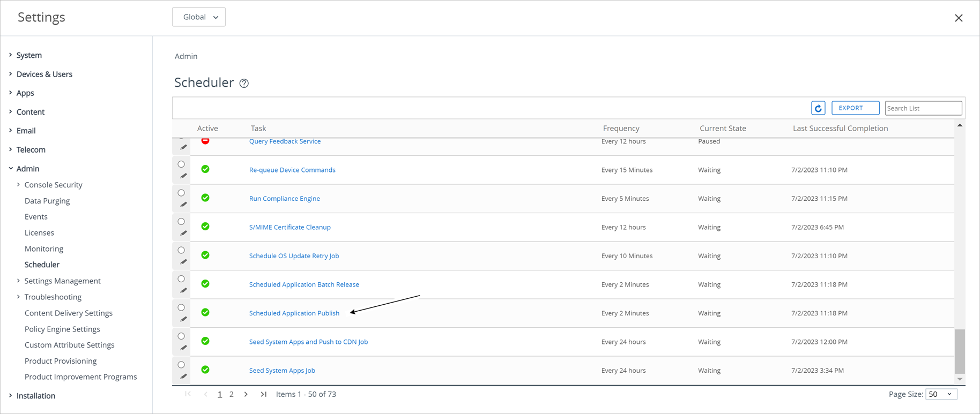The image size is (980, 414).
Task: Edit Seed System Apps and Push to CDN pencil
Action: 183,348
